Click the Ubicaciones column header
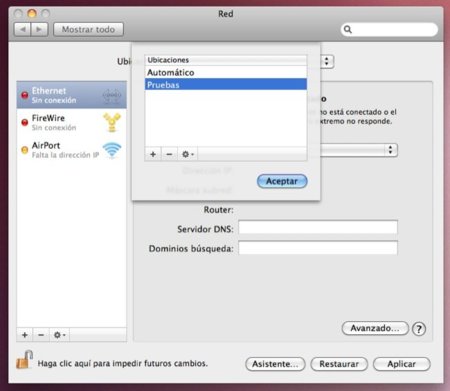The height and width of the screenshot is (391, 450). click(x=226, y=60)
